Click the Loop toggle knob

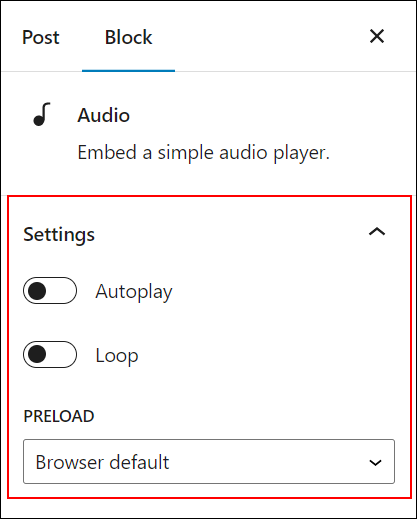point(37,354)
